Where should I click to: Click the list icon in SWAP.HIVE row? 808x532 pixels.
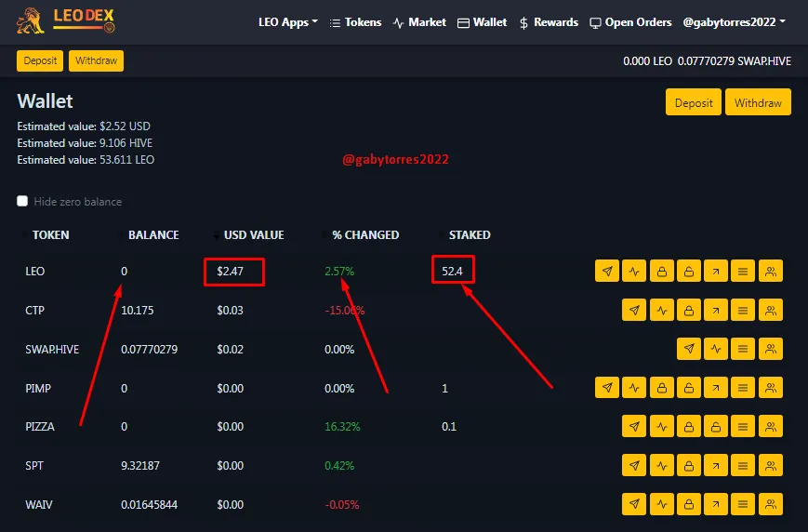point(743,349)
